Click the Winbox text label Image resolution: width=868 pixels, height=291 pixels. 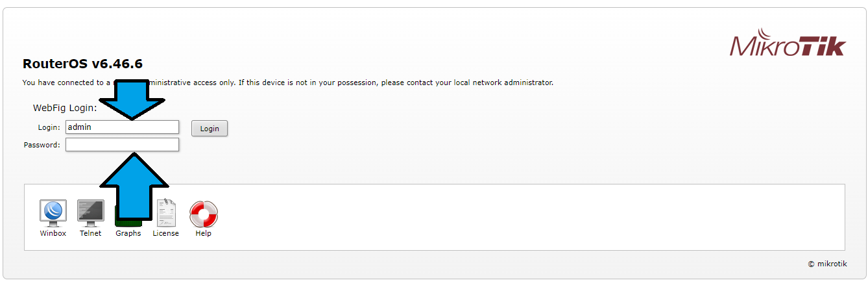53,233
